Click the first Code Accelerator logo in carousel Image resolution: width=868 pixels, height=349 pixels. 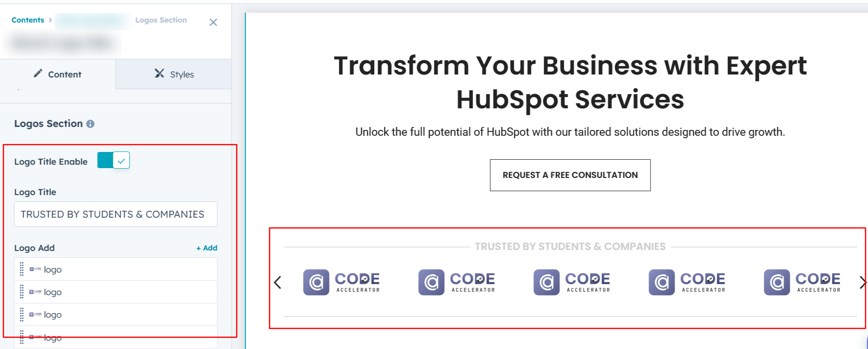click(342, 282)
